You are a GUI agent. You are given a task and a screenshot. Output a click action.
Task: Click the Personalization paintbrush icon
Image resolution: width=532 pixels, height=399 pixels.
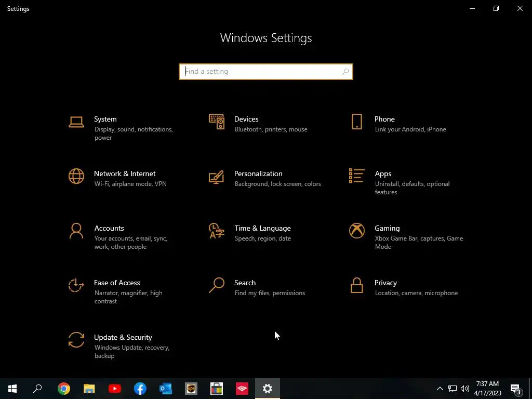point(217,177)
